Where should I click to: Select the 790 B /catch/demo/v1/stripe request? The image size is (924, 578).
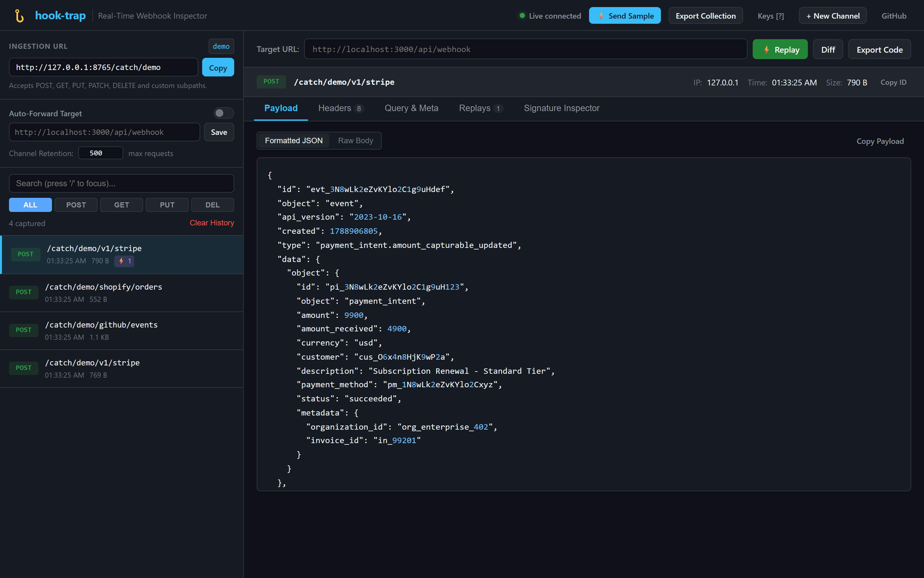click(121, 255)
